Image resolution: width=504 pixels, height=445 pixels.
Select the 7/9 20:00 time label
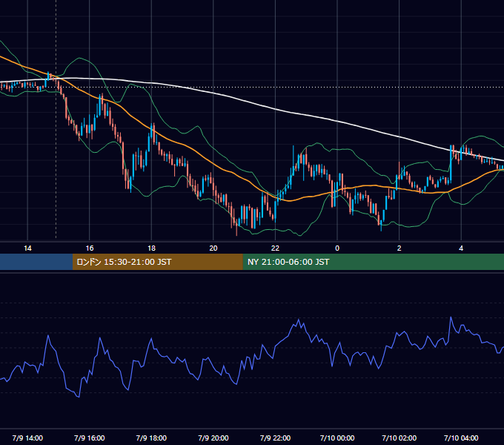tap(213, 438)
